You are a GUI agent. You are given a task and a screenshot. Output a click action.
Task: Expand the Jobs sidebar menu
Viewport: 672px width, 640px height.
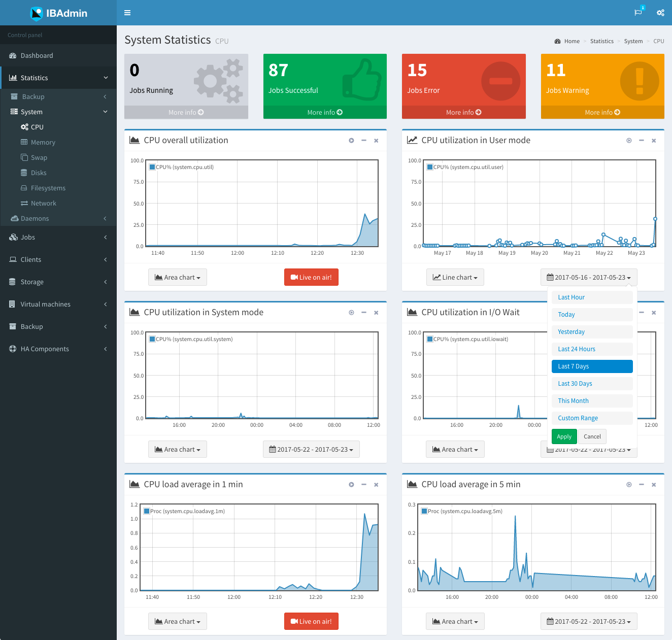[58, 237]
